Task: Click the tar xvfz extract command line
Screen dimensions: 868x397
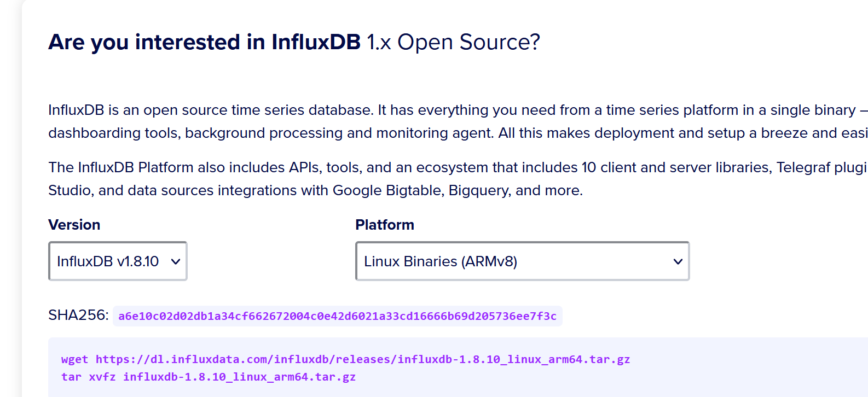Action: point(209,377)
